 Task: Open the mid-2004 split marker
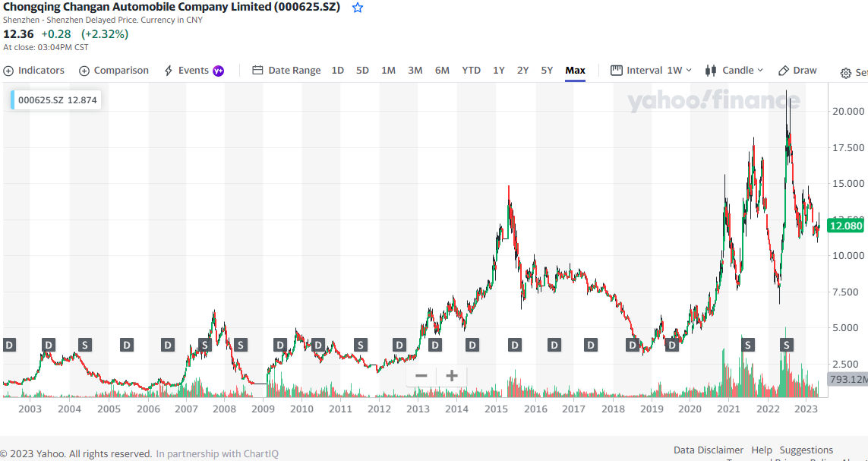(x=85, y=346)
